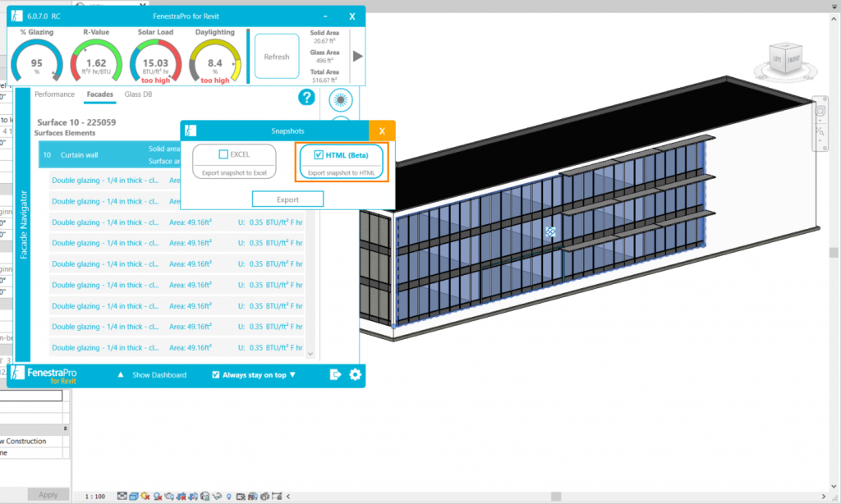
Task: Click the Snapshots dialog logo icon
Action: click(191, 131)
